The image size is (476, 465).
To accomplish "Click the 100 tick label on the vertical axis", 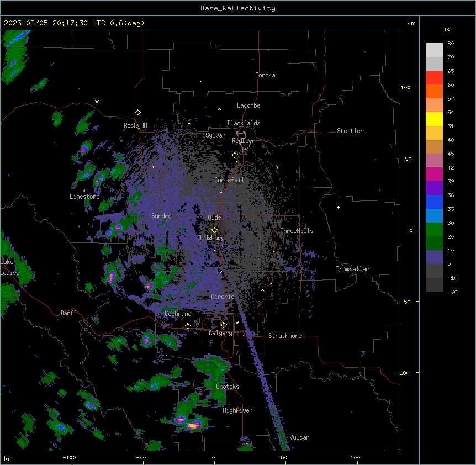I will (x=405, y=87).
